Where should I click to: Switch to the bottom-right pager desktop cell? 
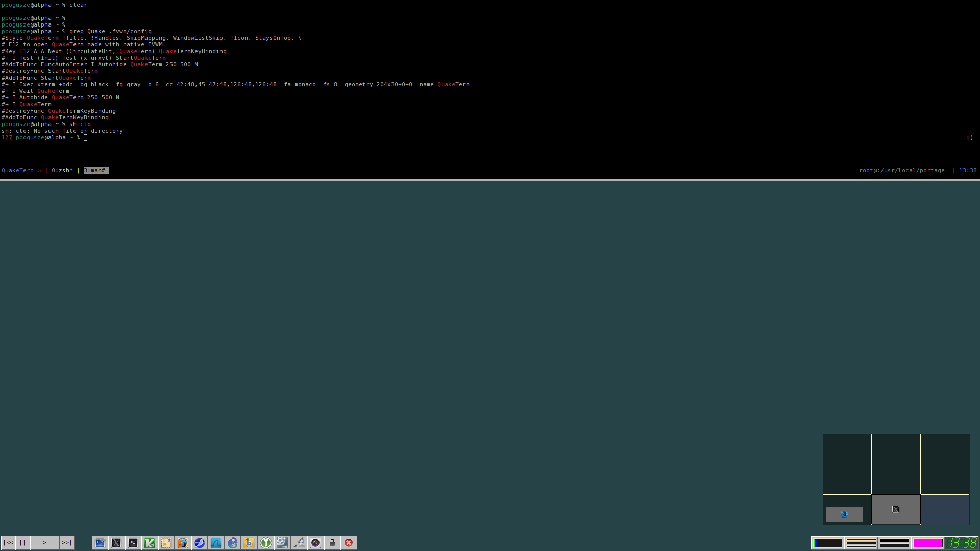[945, 510]
